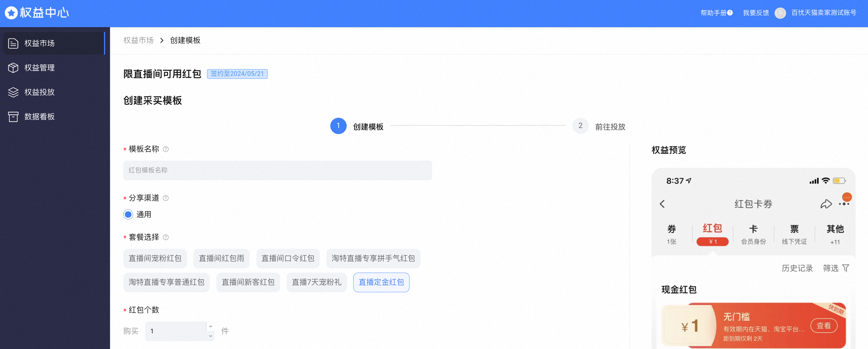This screenshot has height=349, width=868.
Task: Click the 权益投放 layers icon
Action: 13,92
